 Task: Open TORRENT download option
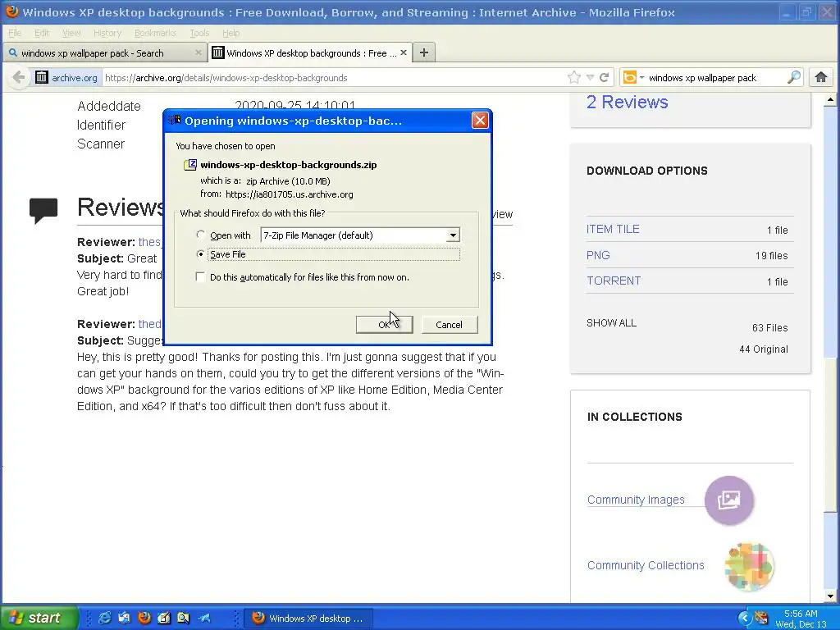pyautogui.click(x=614, y=281)
